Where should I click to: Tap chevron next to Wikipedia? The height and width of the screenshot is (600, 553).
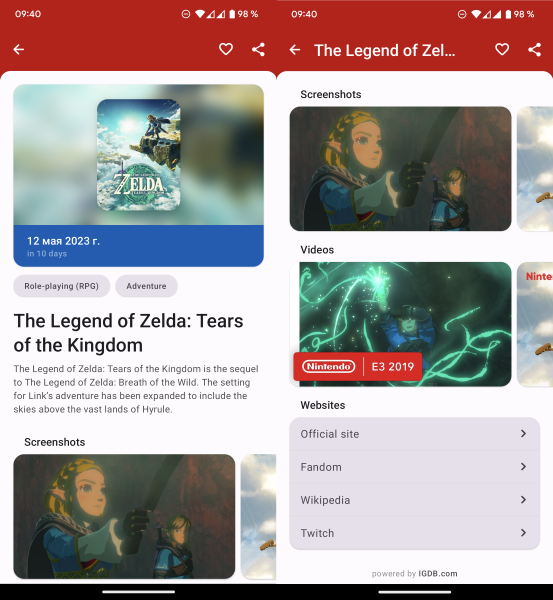click(x=523, y=500)
